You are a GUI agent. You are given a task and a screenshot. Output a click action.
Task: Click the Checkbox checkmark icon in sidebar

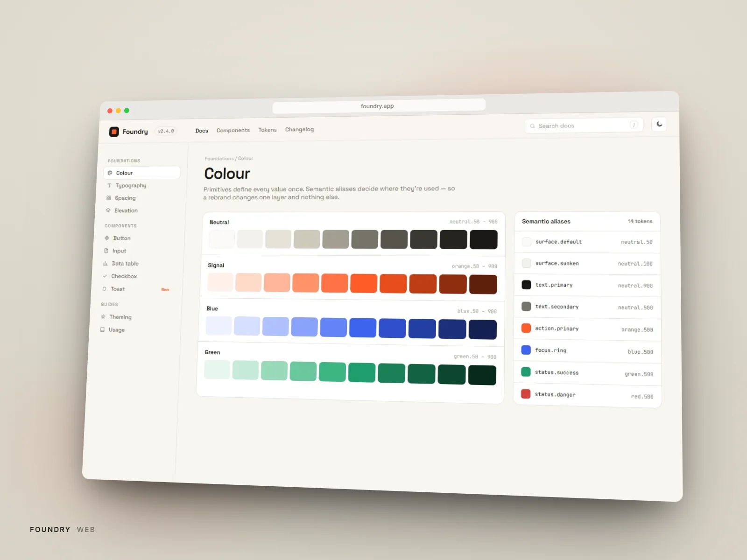[x=105, y=276]
